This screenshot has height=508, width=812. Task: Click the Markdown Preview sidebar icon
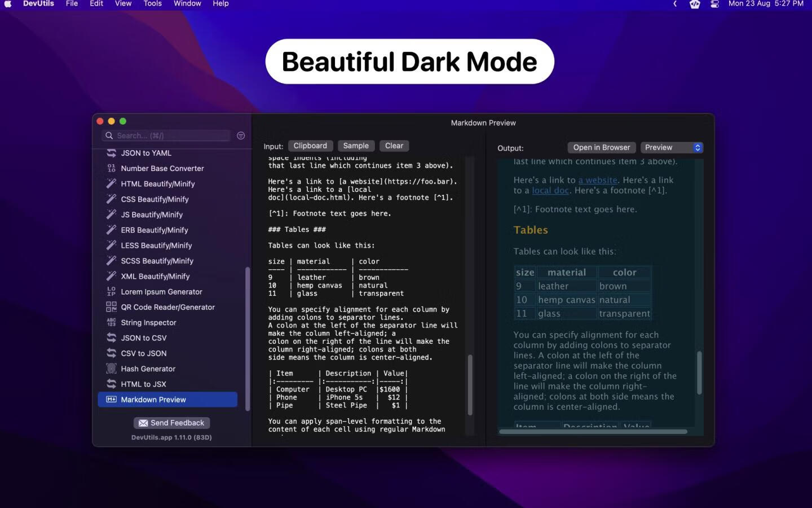point(111,399)
